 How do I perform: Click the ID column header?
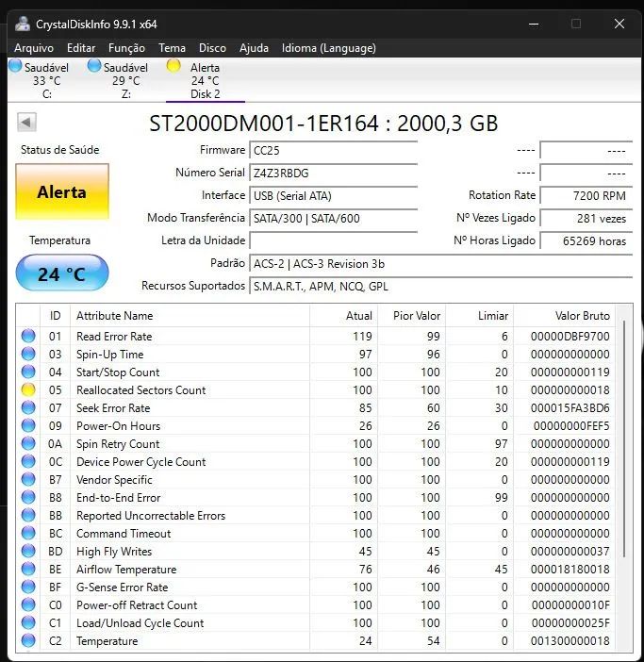coord(56,315)
